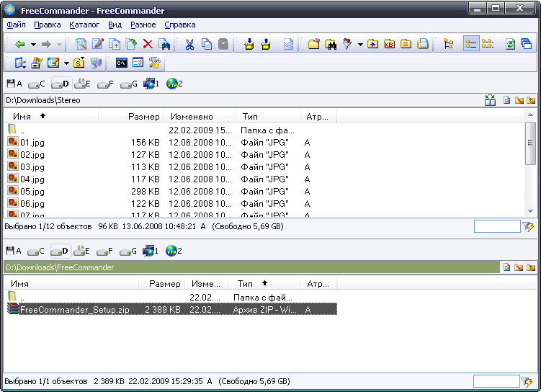Switch to the small-icons list view

coord(488,44)
